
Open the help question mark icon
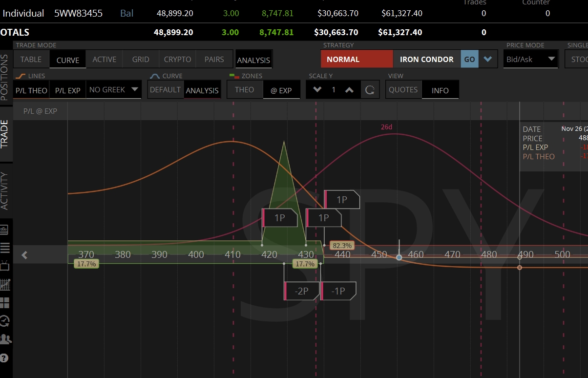(x=5, y=357)
